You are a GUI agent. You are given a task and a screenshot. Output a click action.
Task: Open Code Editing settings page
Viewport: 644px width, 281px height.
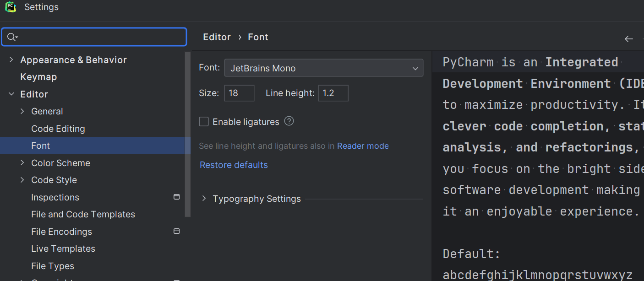click(58, 129)
